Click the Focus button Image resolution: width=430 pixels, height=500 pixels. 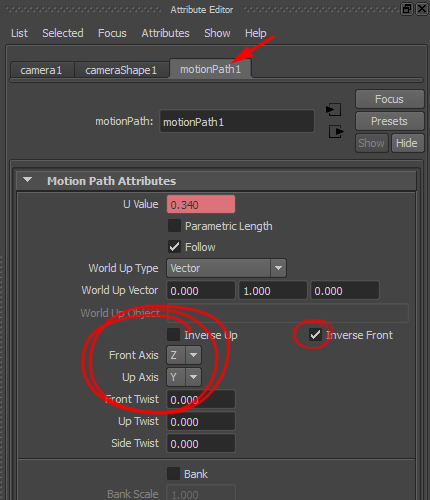389,99
